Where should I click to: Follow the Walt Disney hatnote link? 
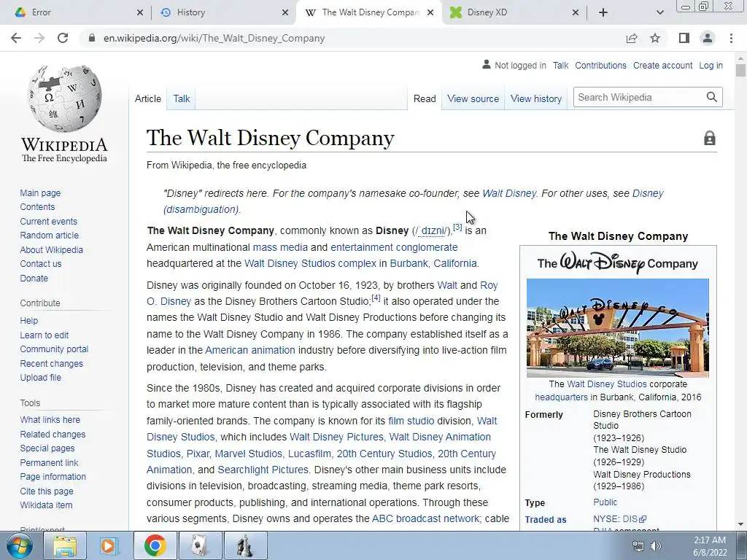[508, 193]
